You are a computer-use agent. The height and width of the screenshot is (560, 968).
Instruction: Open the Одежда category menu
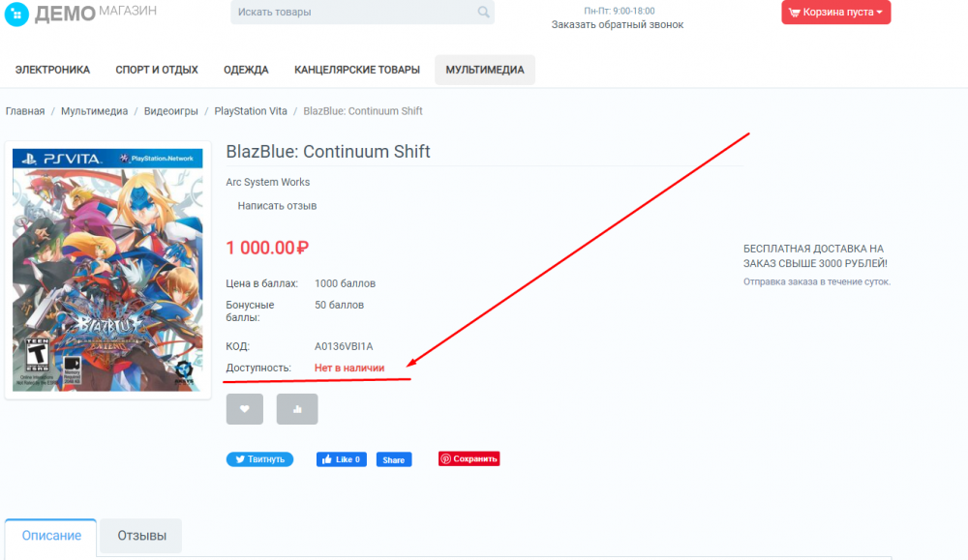(246, 70)
